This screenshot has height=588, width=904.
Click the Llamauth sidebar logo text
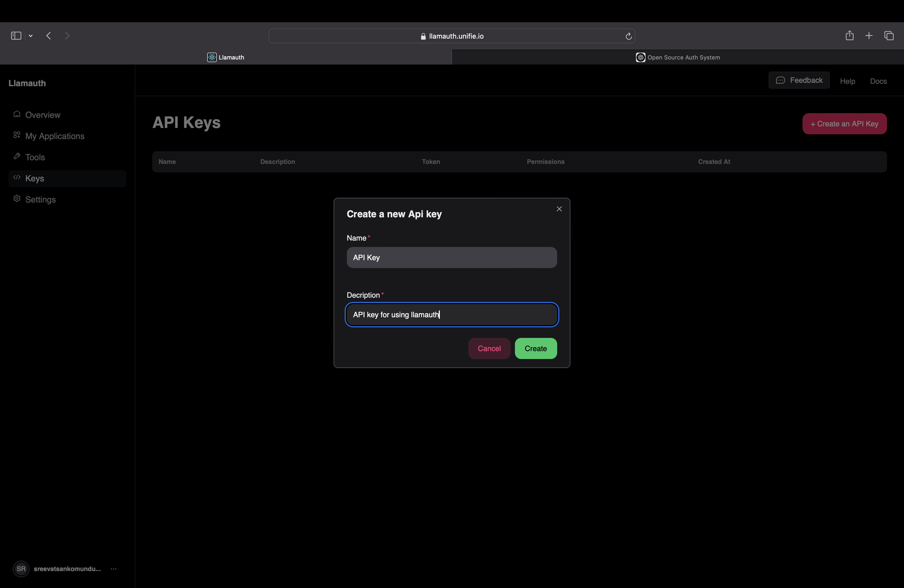click(27, 83)
